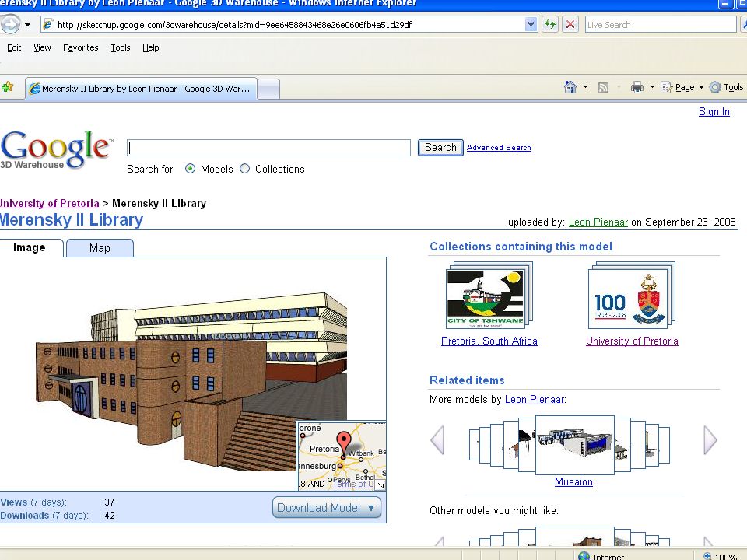The height and width of the screenshot is (560, 747).
Task: Click the 3D Warehouse search text field
Action: tap(268, 148)
